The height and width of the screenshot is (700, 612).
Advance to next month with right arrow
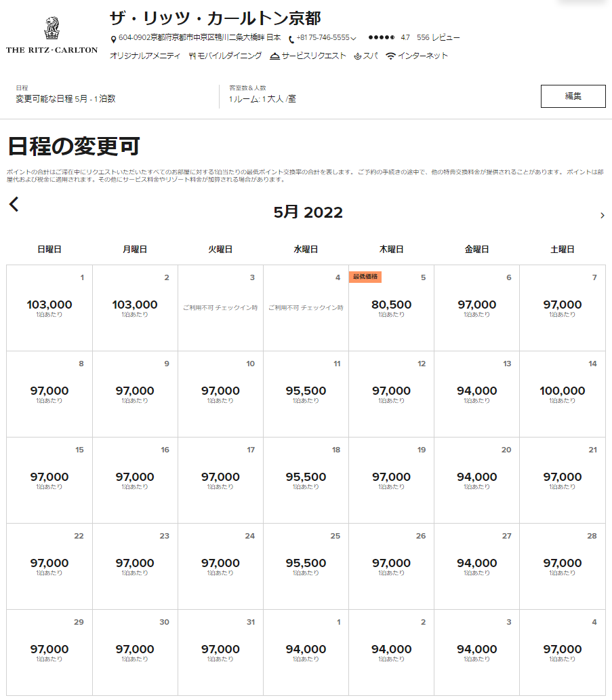click(602, 216)
